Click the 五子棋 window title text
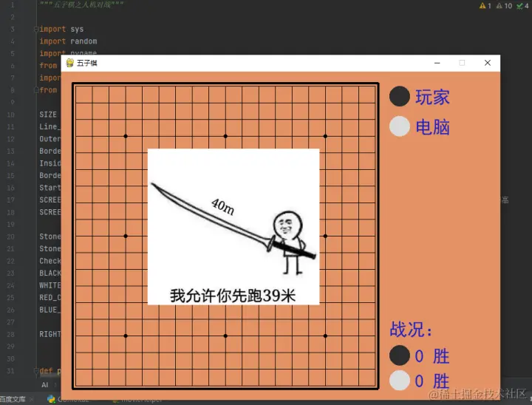This screenshot has height=405, width=532. [87, 63]
